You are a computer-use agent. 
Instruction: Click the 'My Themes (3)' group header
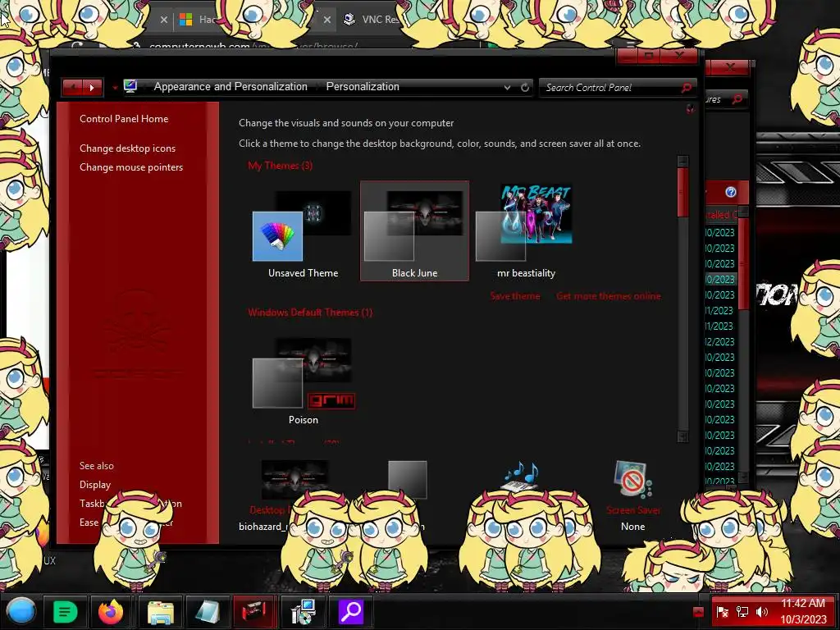click(281, 166)
